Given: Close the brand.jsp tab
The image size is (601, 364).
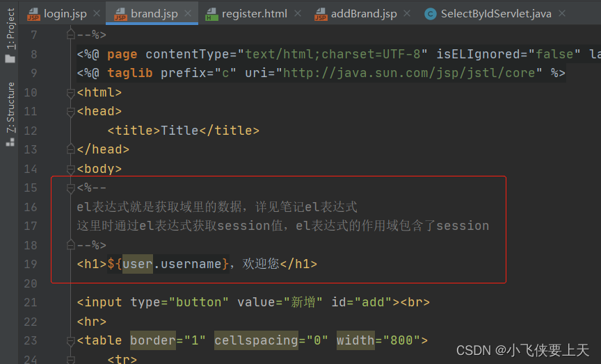Looking at the screenshot, I should tap(188, 13).
